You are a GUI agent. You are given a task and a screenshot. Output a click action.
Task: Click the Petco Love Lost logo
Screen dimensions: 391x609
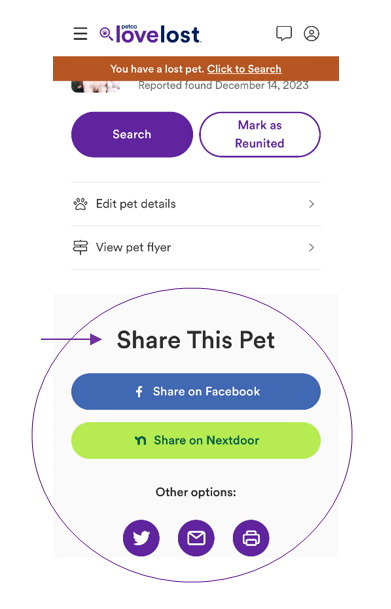(150, 34)
